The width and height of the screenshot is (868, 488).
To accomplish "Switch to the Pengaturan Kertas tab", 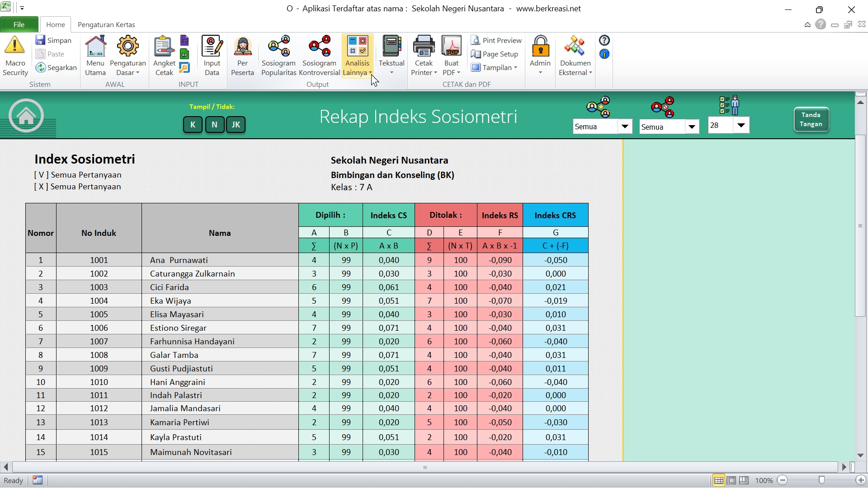I will [x=106, y=25].
